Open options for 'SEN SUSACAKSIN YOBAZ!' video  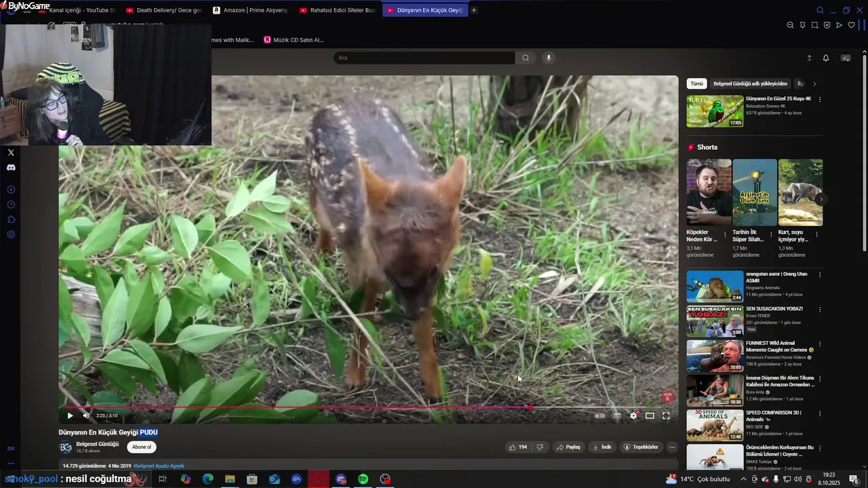coord(820,309)
